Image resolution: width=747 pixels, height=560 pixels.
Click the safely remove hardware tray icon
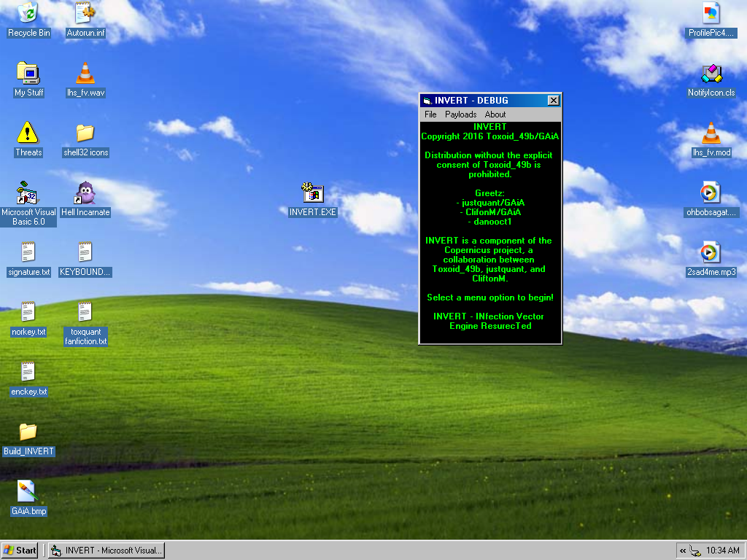pos(695,551)
